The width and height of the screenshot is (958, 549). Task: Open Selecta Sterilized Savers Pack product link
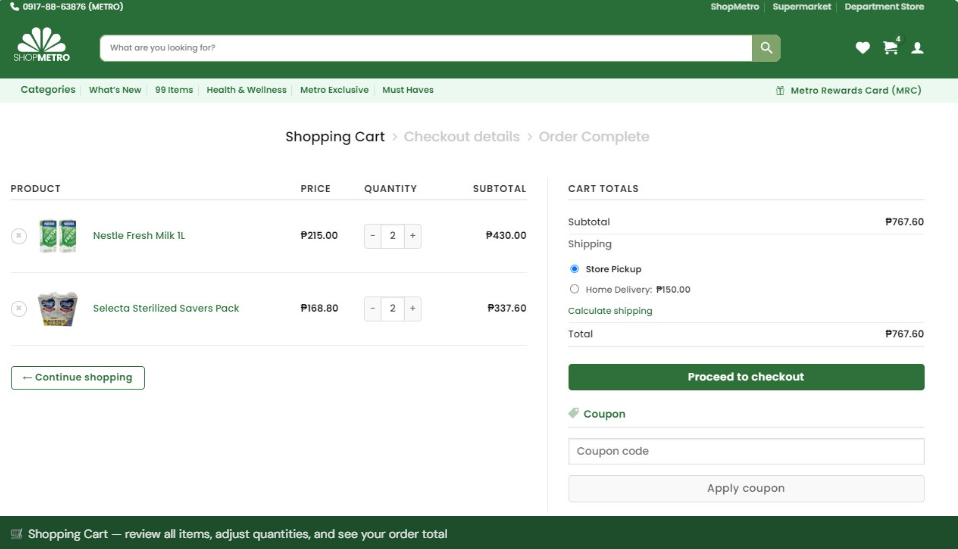pos(166,308)
